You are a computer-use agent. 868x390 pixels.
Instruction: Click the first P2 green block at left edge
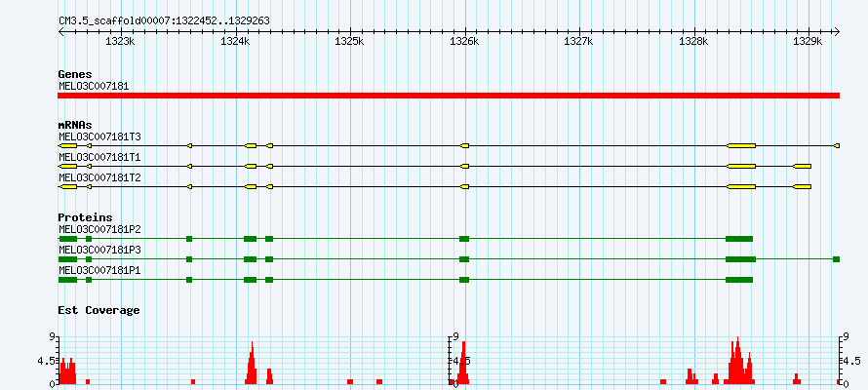[67, 239]
